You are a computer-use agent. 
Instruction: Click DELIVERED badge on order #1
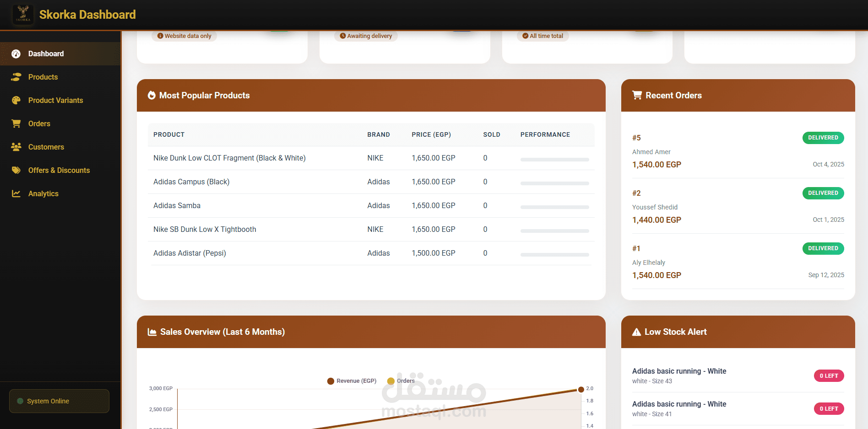click(x=823, y=248)
